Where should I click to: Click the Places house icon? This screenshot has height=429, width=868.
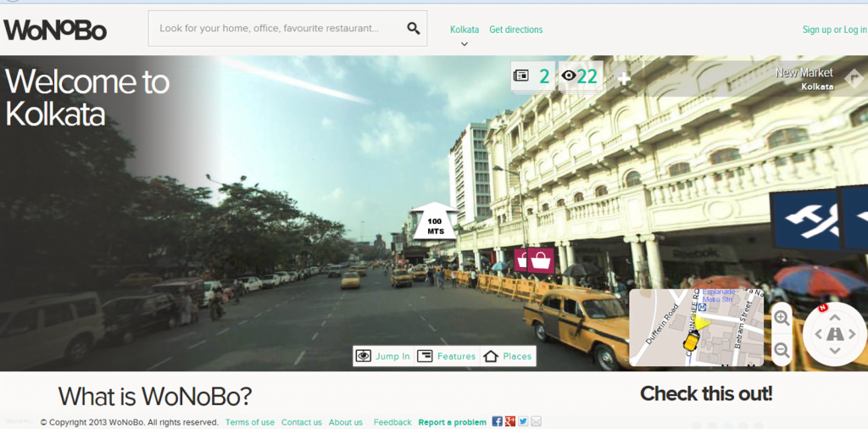click(x=491, y=356)
